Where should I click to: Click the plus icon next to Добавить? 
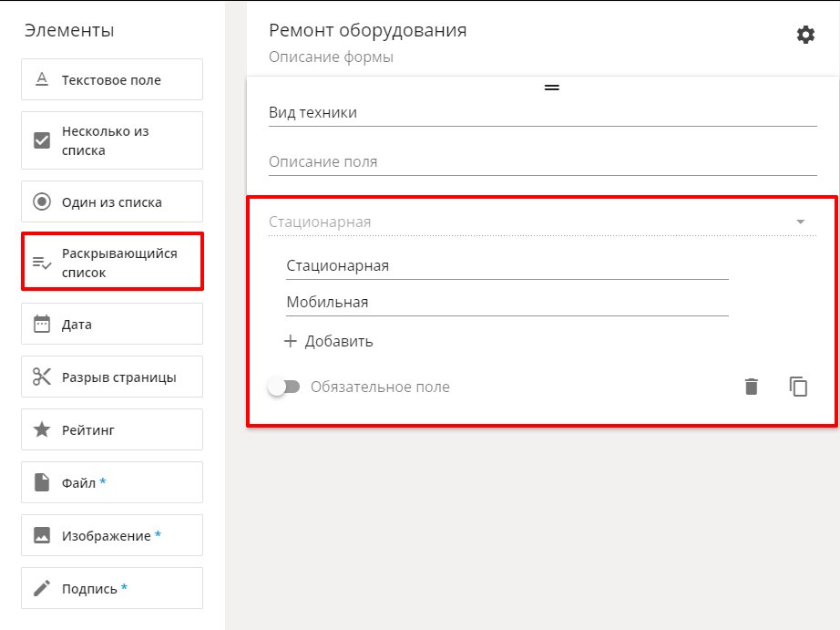pyautogui.click(x=290, y=341)
